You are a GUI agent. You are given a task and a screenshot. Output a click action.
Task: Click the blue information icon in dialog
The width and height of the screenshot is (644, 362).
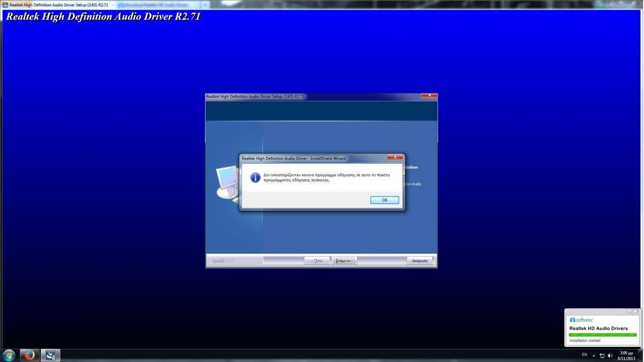pyautogui.click(x=255, y=177)
